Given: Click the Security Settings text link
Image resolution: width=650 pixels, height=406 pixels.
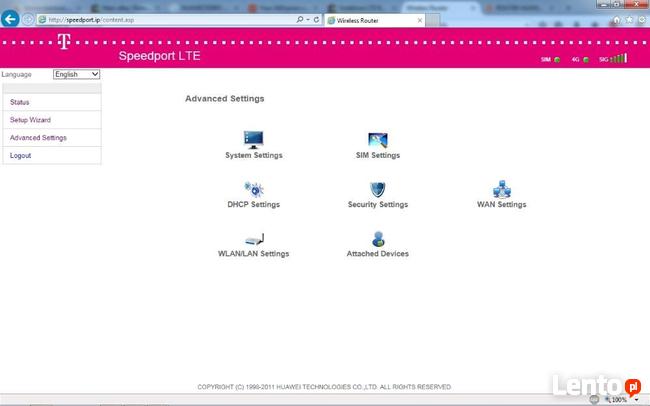Looking at the screenshot, I should click(x=378, y=204).
